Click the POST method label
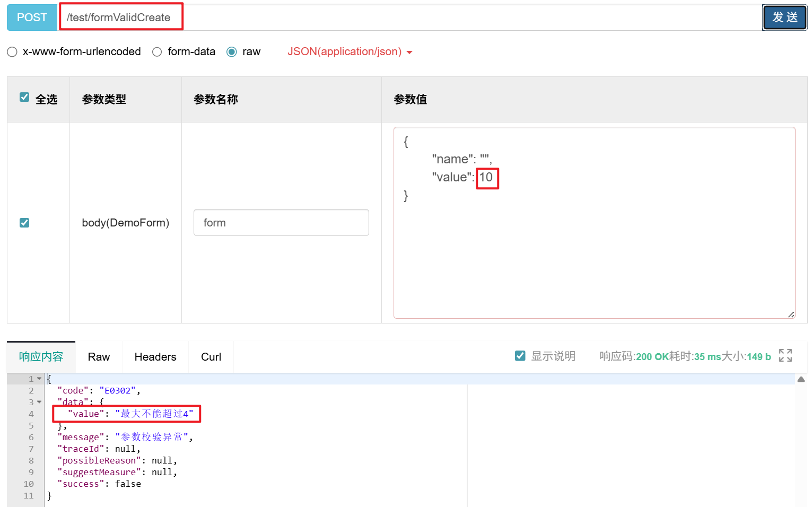The height and width of the screenshot is (507, 812). pyautogui.click(x=31, y=17)
